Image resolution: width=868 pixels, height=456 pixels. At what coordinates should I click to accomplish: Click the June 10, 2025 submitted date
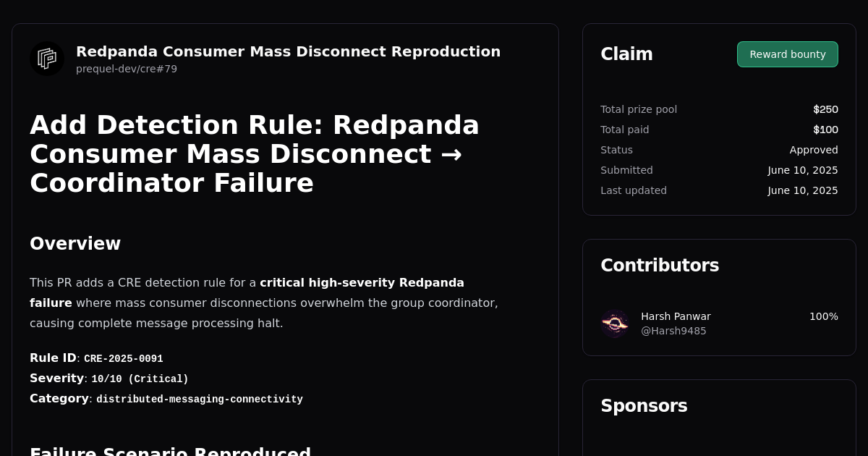tap(803, 170)
